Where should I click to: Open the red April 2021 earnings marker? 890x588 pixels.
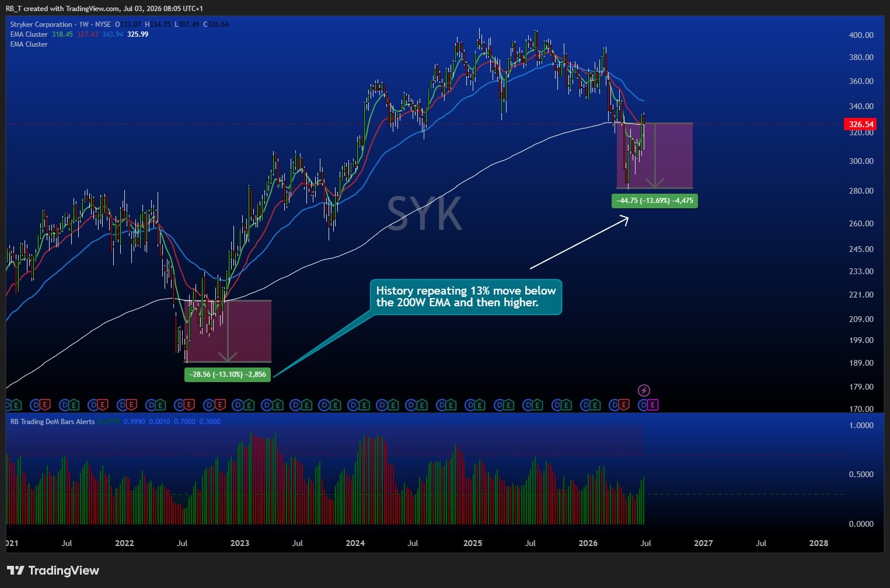tap(44, 404)
